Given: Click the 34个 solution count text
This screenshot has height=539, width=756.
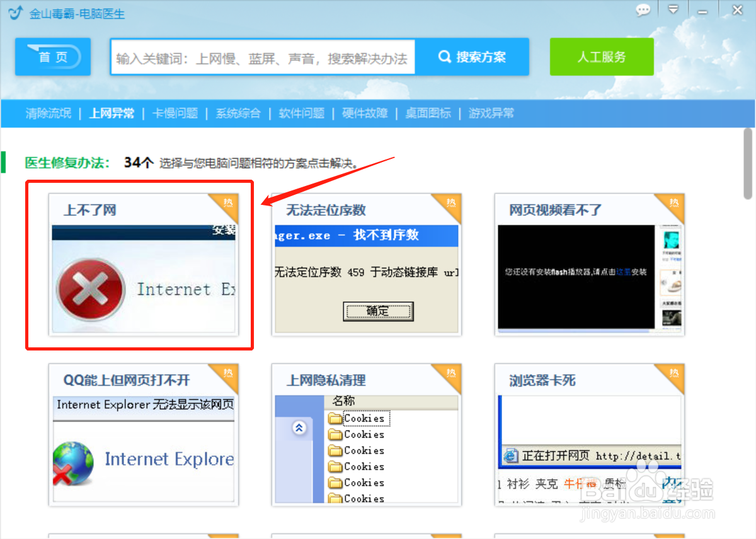Looking at the screenshot, I should pos(139,163).
